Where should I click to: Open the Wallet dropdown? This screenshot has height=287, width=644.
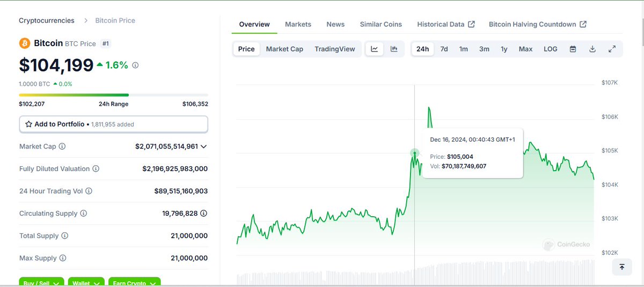pos(86,282)
